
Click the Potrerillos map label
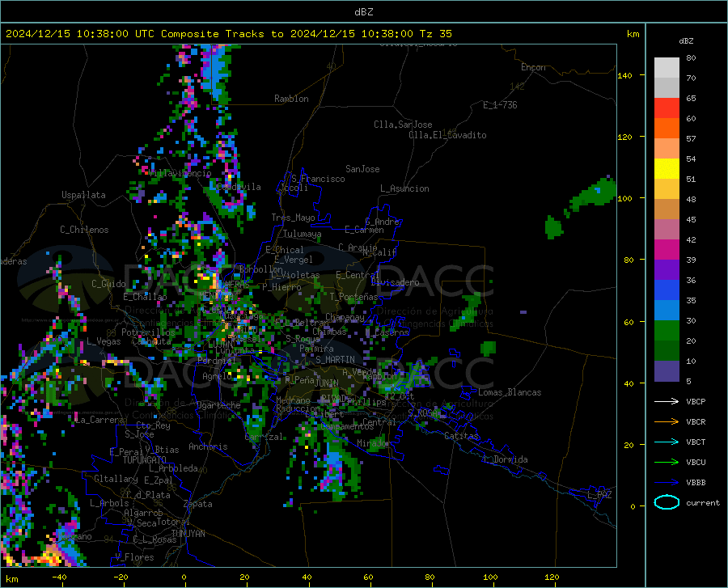pyautogui.click(x=148, y=332)
